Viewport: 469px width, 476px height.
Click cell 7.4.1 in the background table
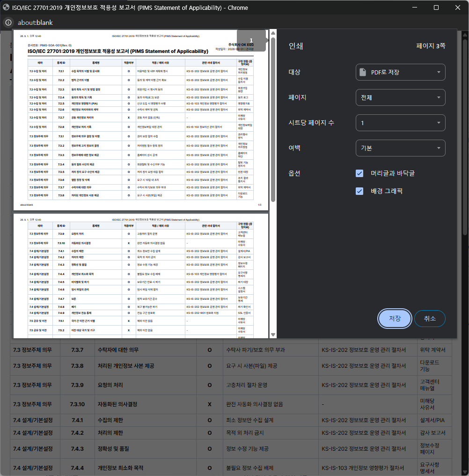[77, 420]
